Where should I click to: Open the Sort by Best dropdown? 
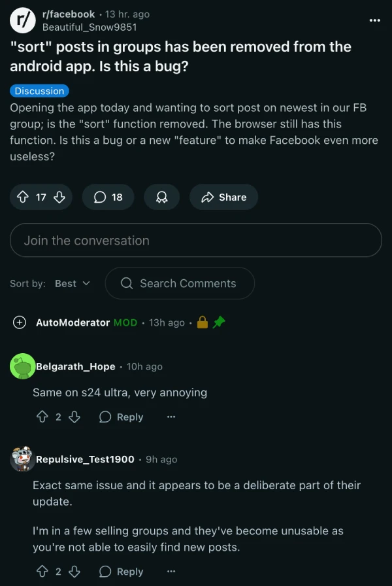point(73,283)
